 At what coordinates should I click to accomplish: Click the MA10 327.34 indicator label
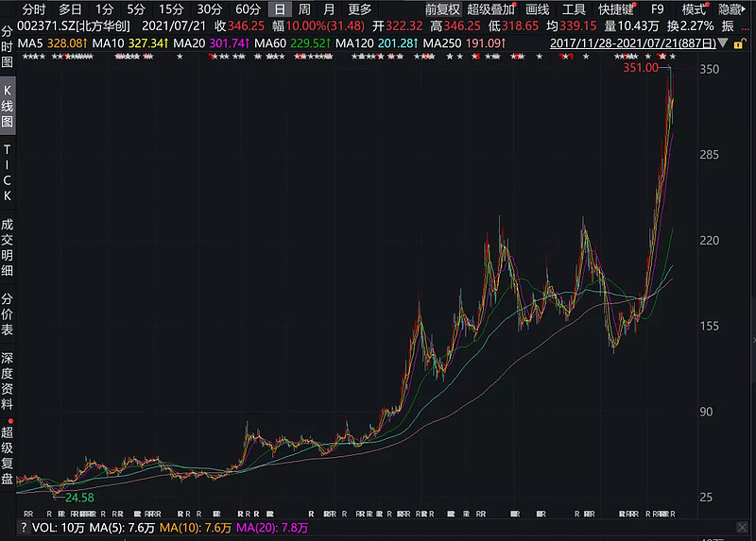[x=130, y=43]
